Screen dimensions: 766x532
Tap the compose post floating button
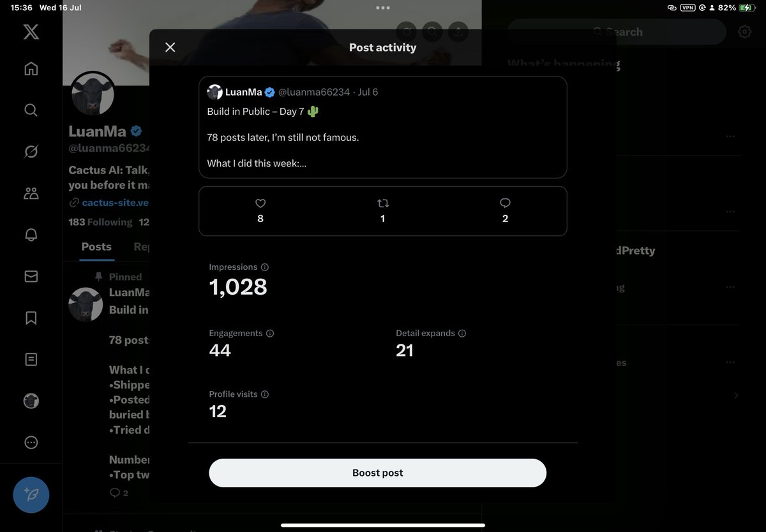31,494
